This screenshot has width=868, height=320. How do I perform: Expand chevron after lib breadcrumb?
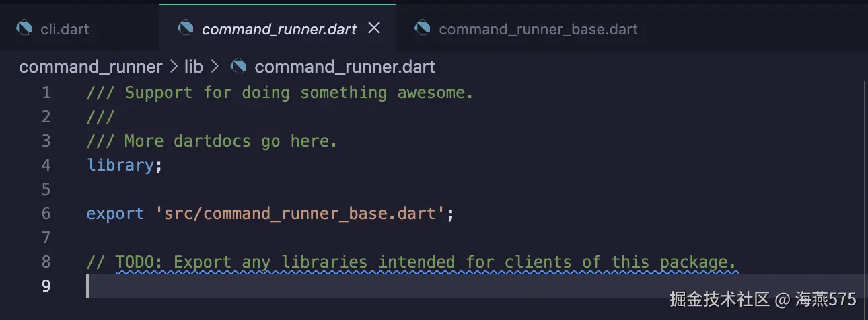(x=215, y=67)
